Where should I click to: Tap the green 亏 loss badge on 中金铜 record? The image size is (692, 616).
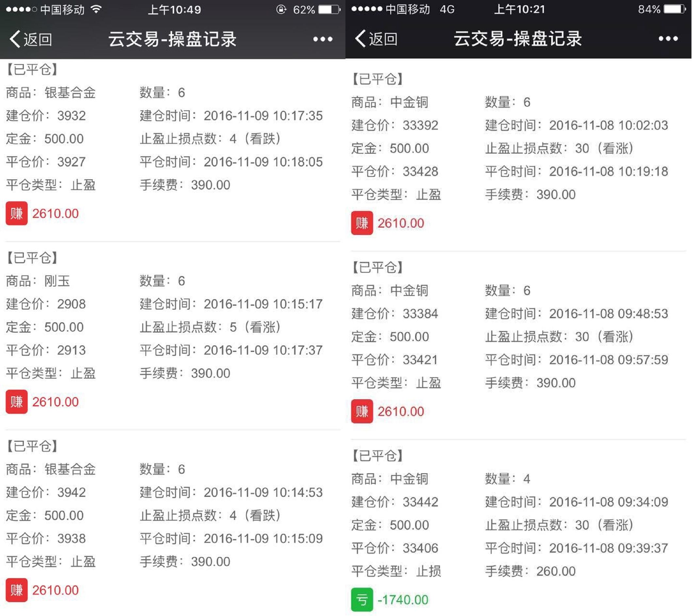[x=362, y=599]
